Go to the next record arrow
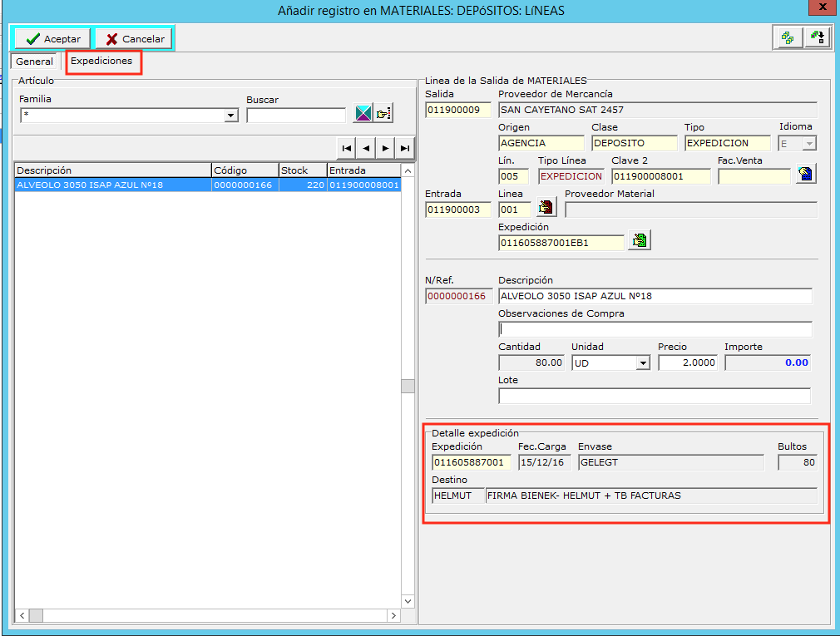 tap(385, 148)
